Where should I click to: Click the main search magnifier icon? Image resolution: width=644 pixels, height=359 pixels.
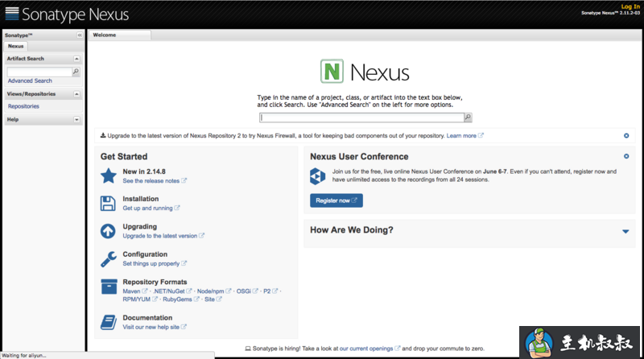[468, 118]
